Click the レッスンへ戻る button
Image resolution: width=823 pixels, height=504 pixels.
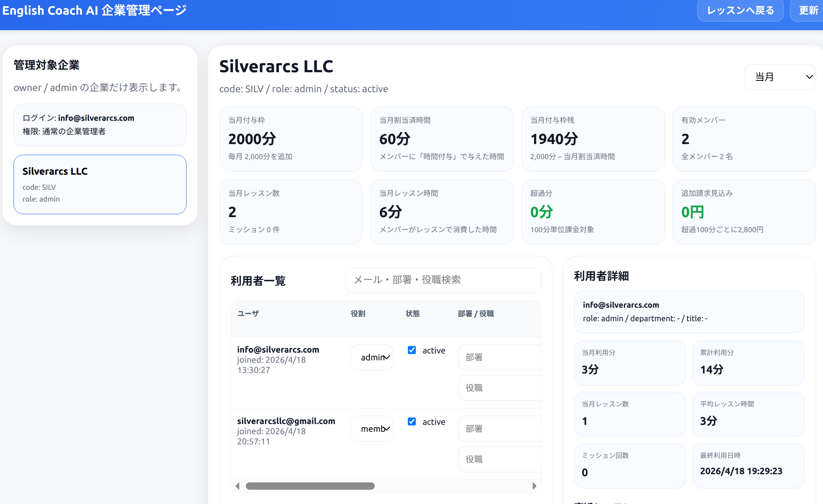pyautogui.click(x=740, y=11)
